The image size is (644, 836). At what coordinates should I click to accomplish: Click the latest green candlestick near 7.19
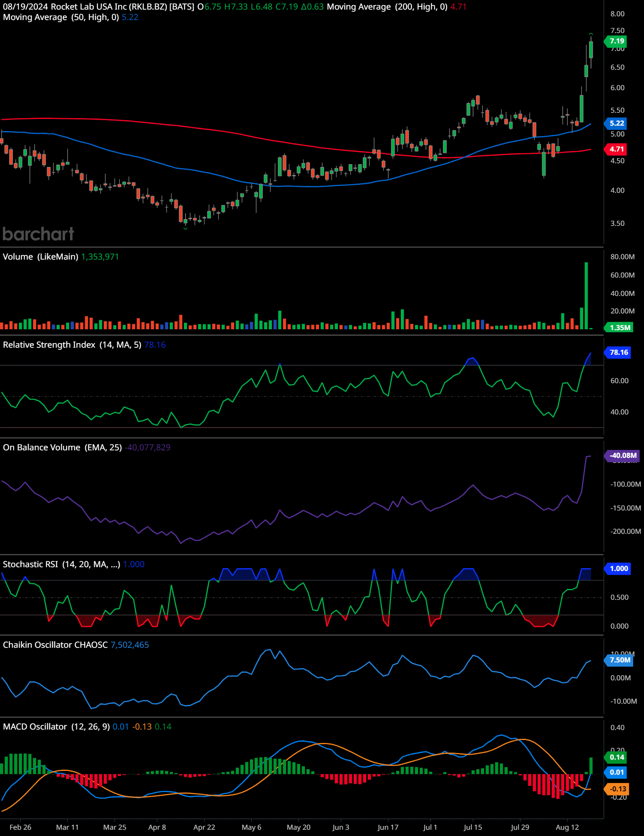(x=591, y=50)
